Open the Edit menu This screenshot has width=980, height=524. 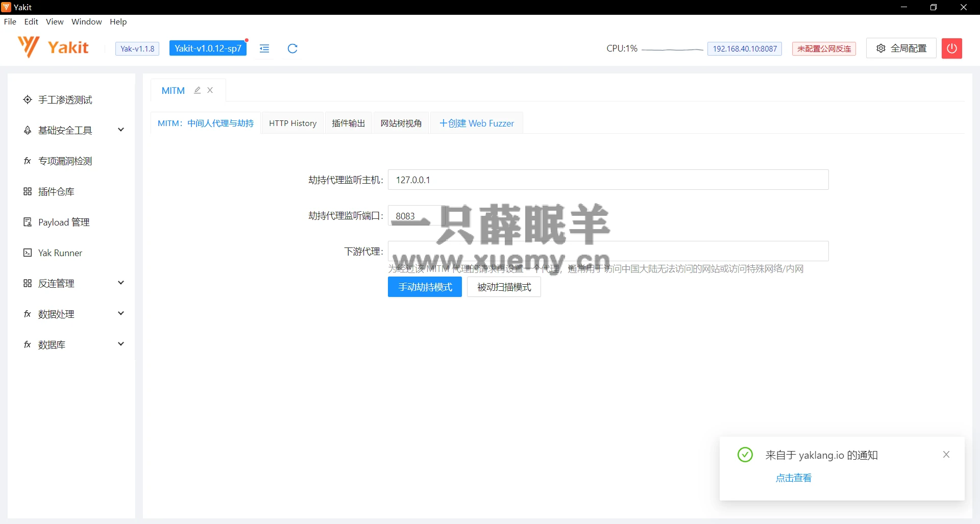coord(31,21)
